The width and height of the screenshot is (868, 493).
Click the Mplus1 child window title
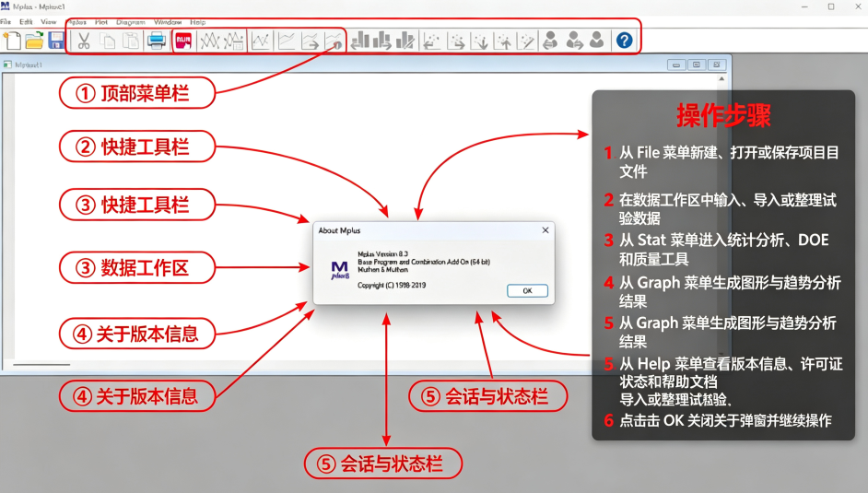[29, 65]
